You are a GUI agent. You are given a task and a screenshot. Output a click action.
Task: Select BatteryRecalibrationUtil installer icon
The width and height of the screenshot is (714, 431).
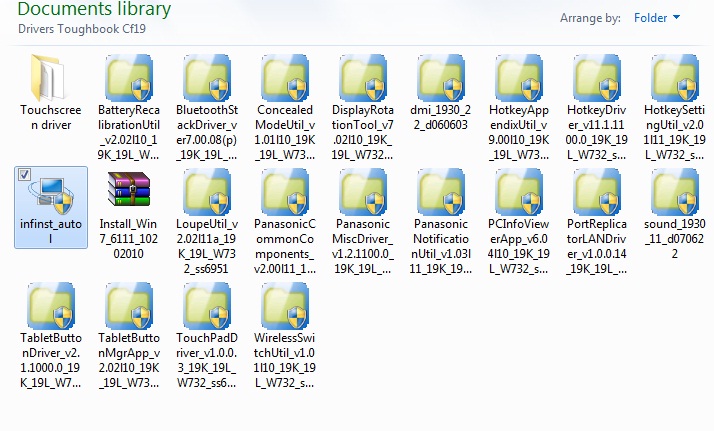point(128,77)
